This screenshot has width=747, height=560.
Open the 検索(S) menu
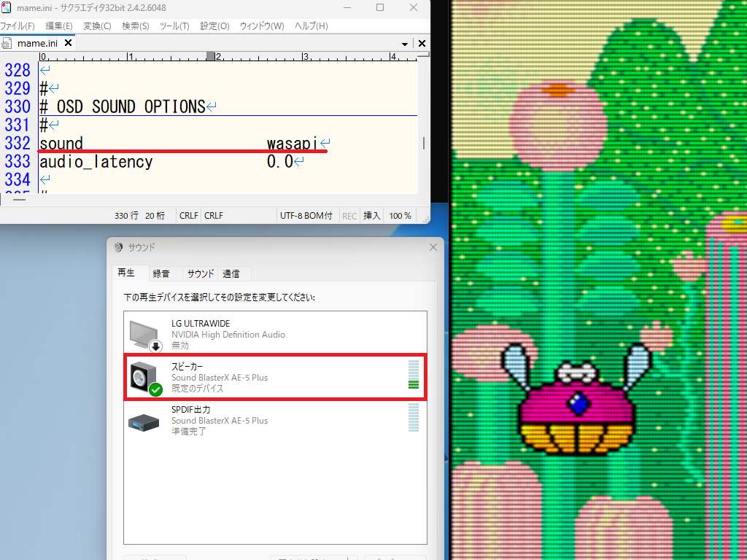pyautogui.click(x=135, y=26)
